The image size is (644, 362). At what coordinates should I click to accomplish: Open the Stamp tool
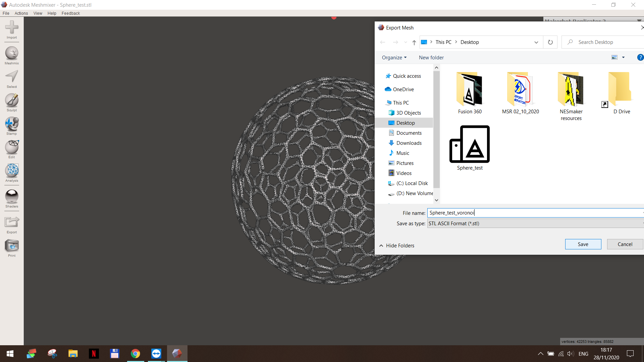click(12, 124)
